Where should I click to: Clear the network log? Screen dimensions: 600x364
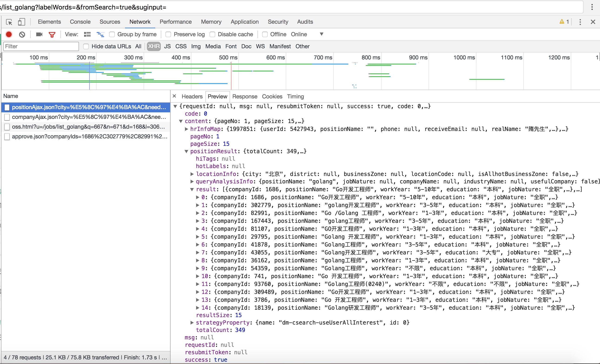click(22, 34)
